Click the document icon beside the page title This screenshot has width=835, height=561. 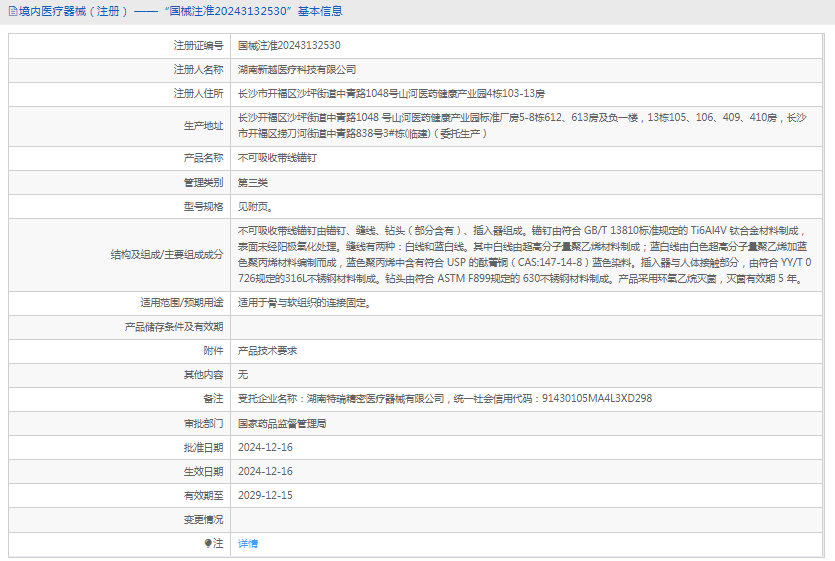click(x=13, y=11)
